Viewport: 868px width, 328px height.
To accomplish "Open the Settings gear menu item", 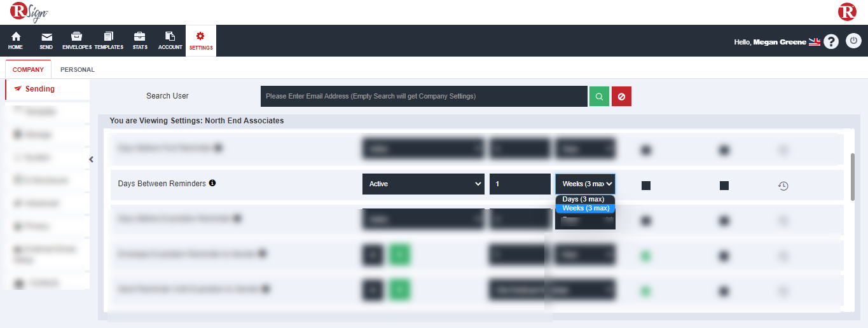I will [201, 41].
